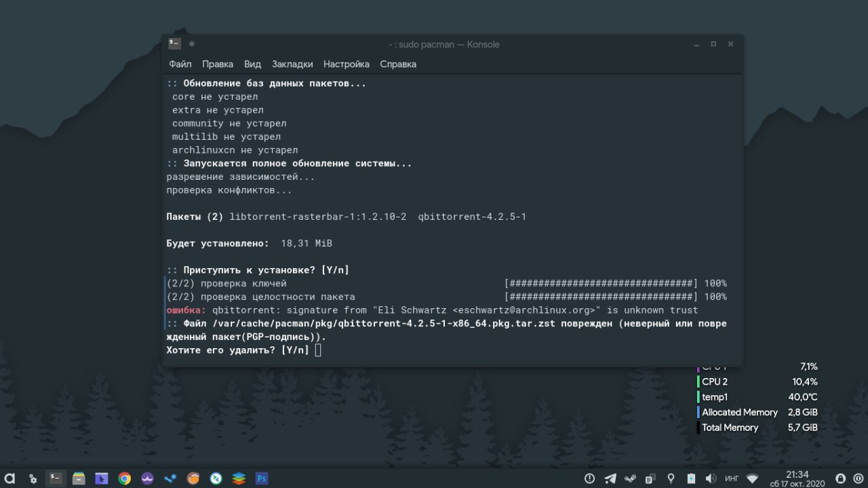The image size is (868, 488).
Task: Click the "extra не устарел" line
Action: point(218,110)
